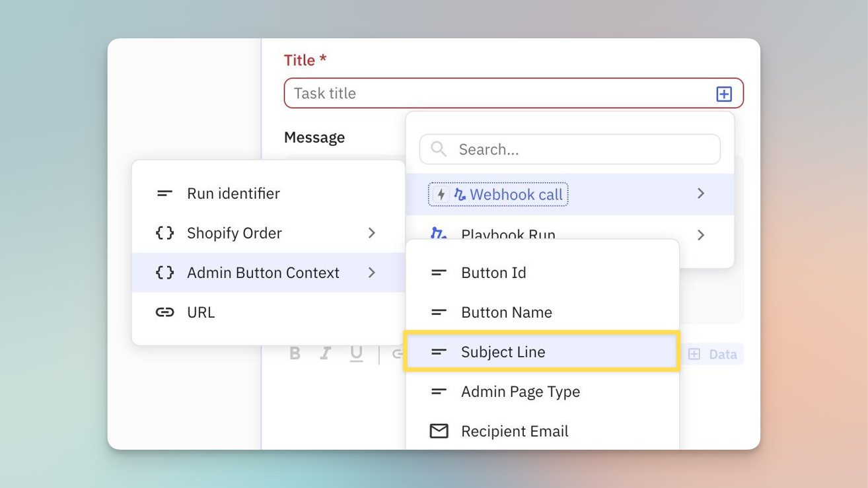Image resolution: width=868 pixels, height=488 pixels.
Task: Click the plus icon in Title field
Action: [724, 94]
